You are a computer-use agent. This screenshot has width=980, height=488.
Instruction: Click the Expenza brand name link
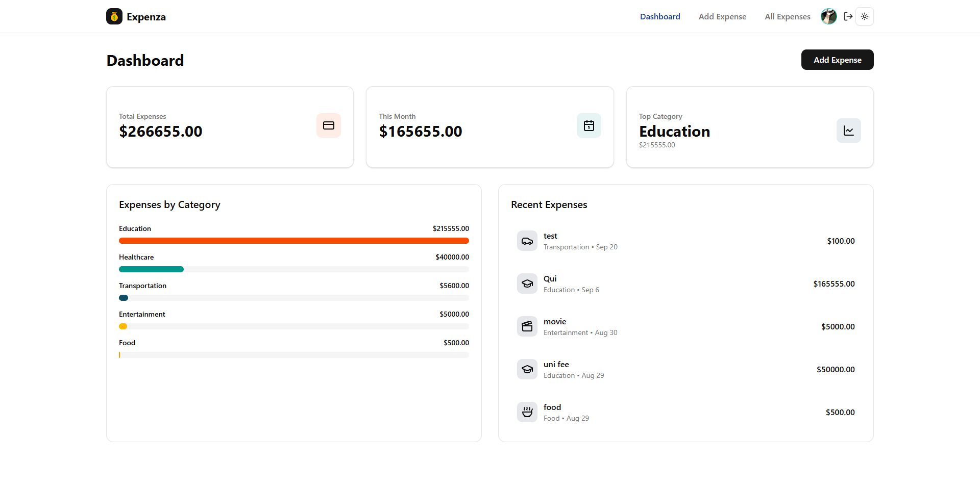coord(146,17)
